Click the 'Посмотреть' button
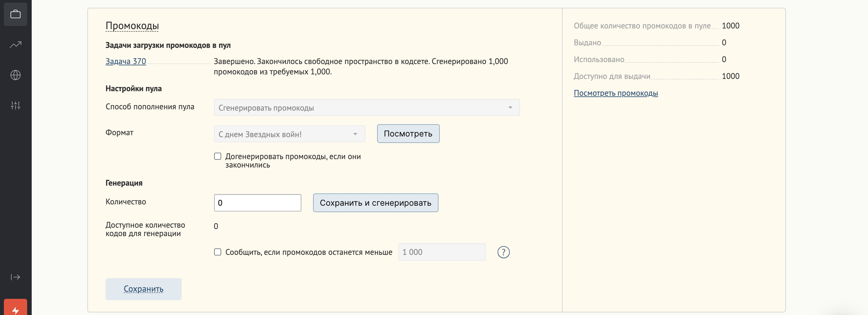 point(408,134)
